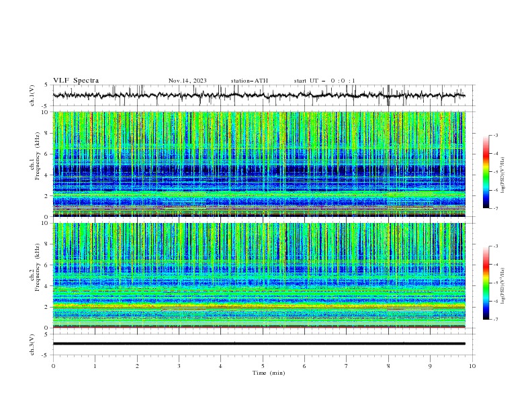Click time axis tick label "3"

pos(179,366)
